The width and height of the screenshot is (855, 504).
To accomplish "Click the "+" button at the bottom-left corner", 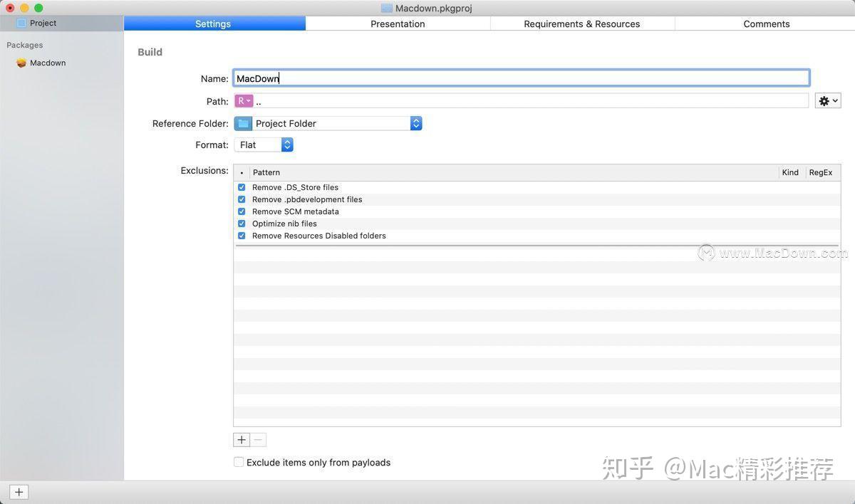I will pyautogui.click(x=19, y=492).
